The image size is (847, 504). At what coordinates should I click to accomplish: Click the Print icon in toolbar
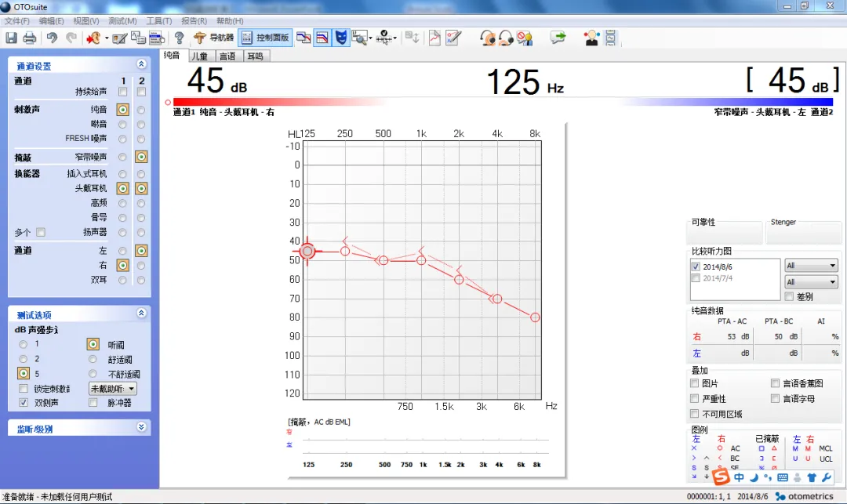[30, 38]
